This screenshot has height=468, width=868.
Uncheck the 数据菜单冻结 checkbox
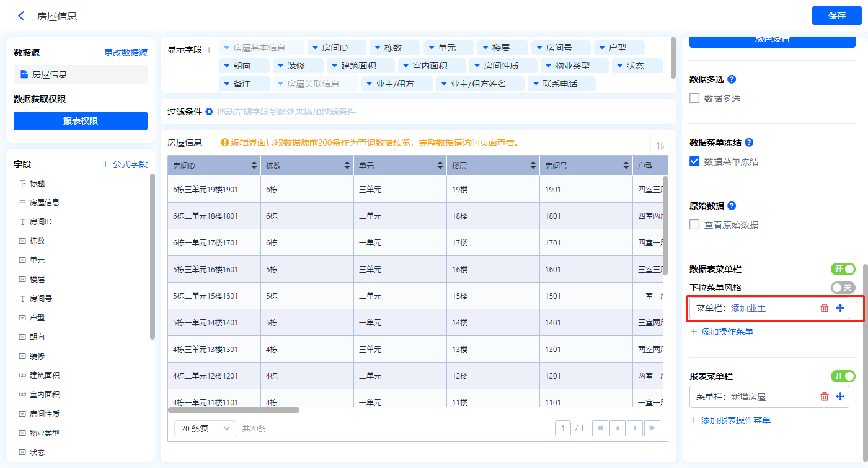coord(694,161)
